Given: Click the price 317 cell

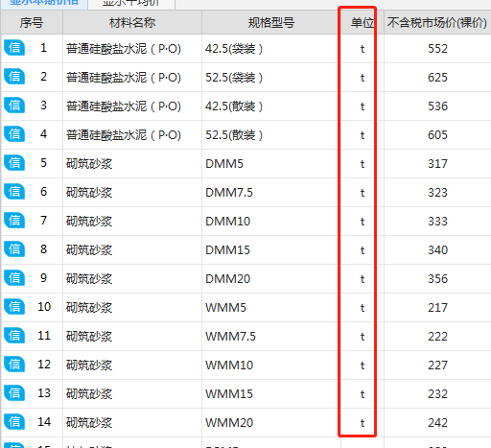Looking at the screenshot, I should coord(437,164).
